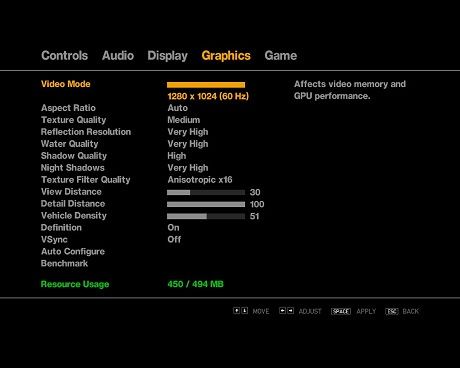The image size is (460, 368).
Task: Click BACK to leave menu
Action: point(411,311)
